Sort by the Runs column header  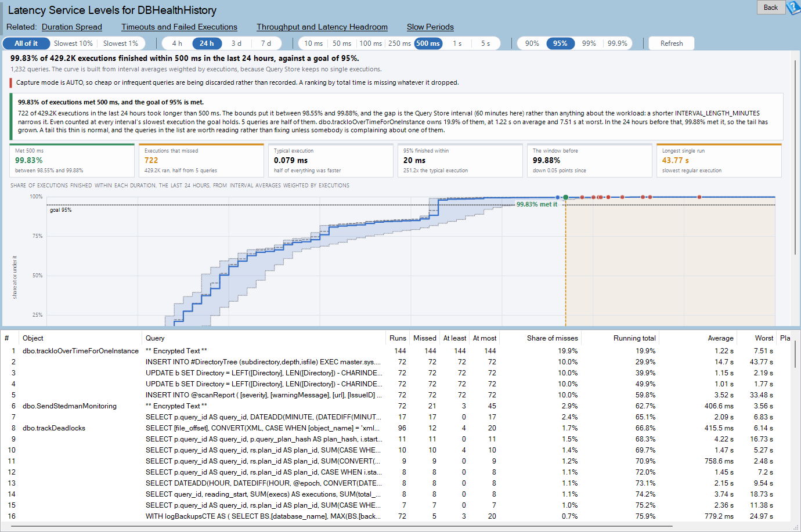coord(398,338)
